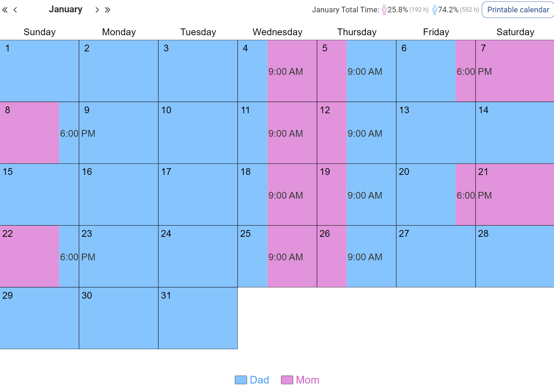554x392 pixels.
Task: Advance to next month arrow
Action: [x=97, y=10]
